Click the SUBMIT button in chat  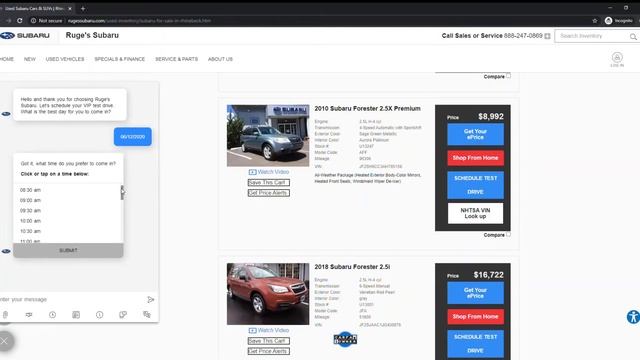click(68, 251)
